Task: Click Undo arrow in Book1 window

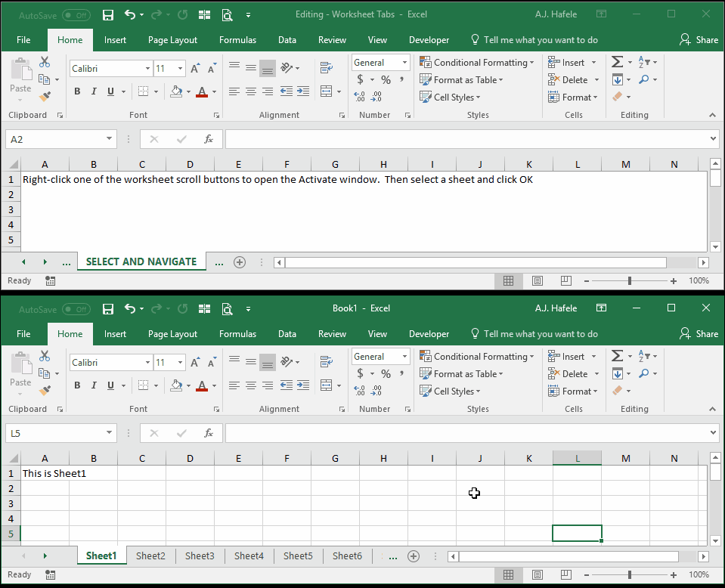Action: (130, 309)
